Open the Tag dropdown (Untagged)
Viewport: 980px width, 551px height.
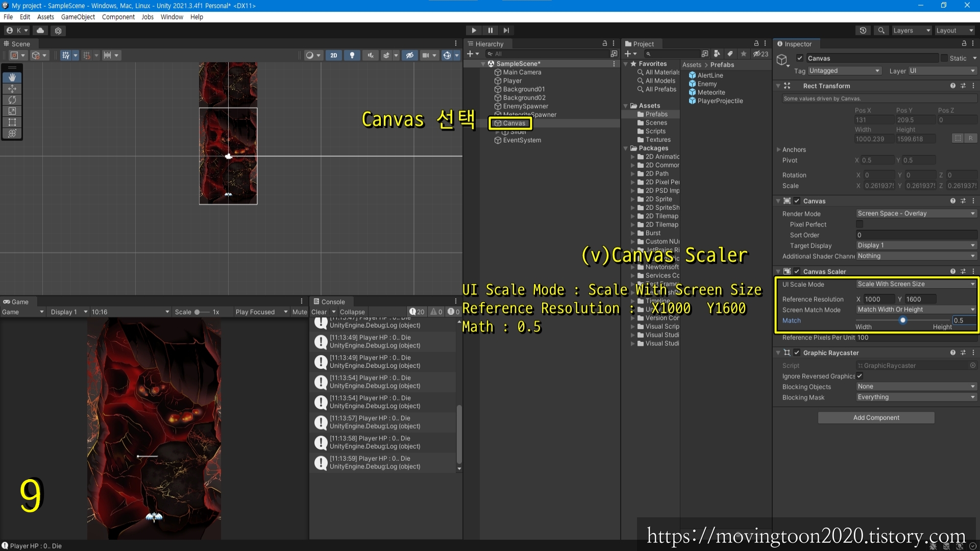[x=844, y=71]
